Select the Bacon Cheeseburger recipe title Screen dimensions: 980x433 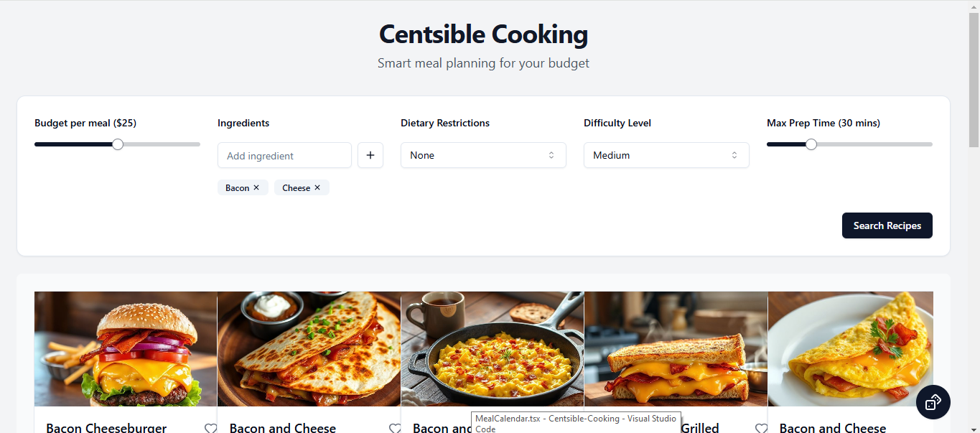106,427
